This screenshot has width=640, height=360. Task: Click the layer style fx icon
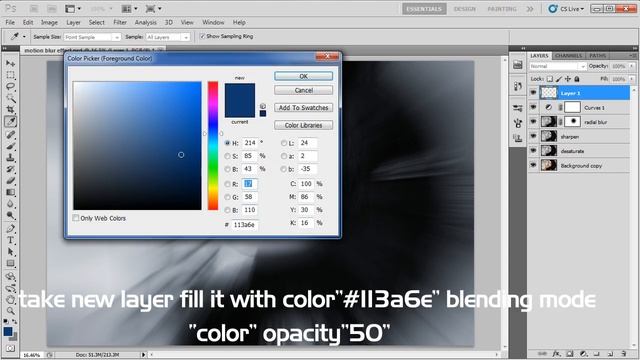coord(556,354)
